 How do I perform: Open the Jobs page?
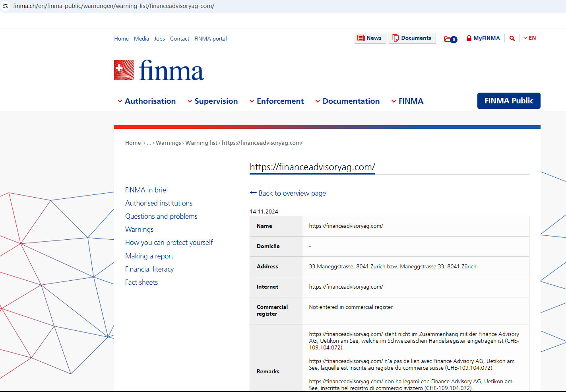tap(159, 39)
